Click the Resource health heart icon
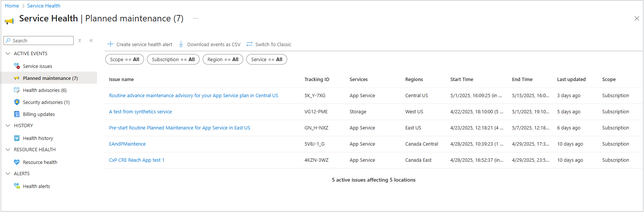 point(17,162)
